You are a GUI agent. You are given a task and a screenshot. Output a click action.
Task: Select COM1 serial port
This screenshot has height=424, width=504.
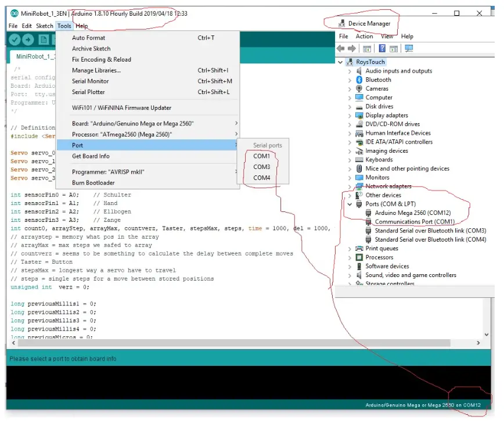[x=263, y=156]
